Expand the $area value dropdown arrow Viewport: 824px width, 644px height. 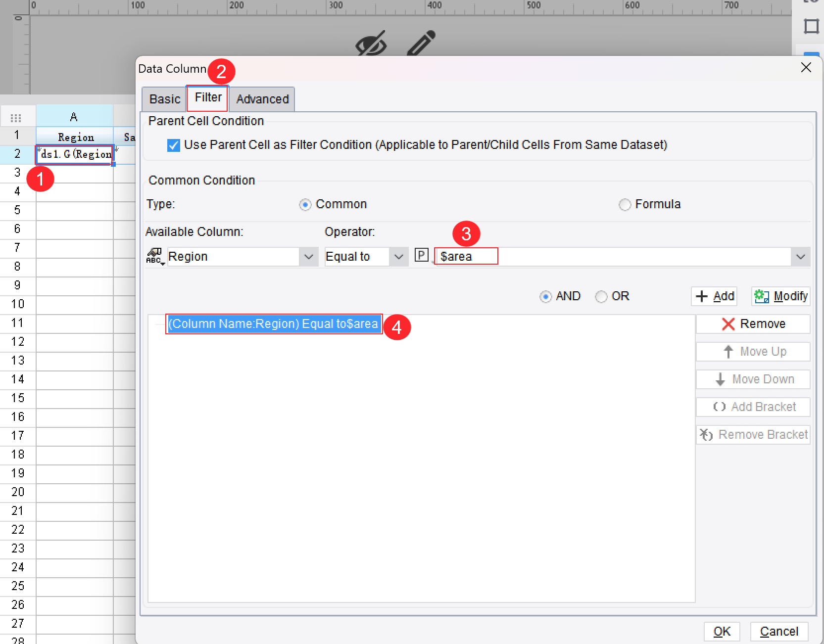click(800, 257)
